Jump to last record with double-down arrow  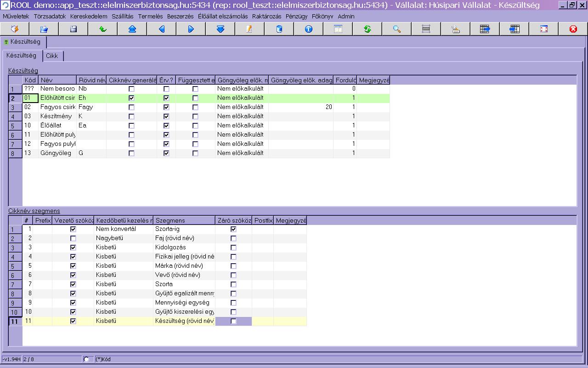[x=220, y=29]
